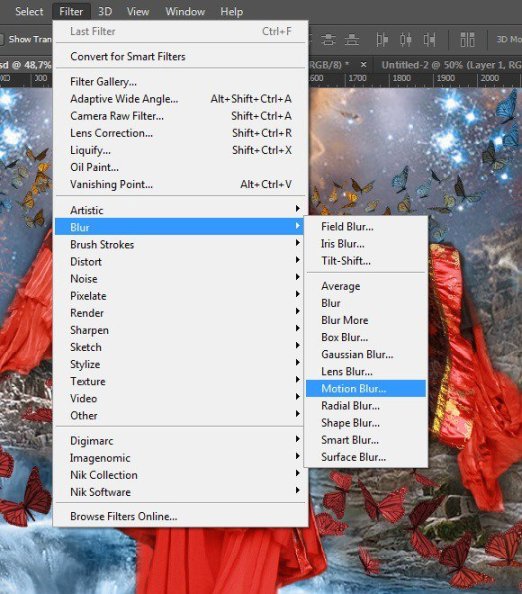This screenshot has height=594, width=522.
Task: Click the Auto-Align Layers icon
Action: 467,39
